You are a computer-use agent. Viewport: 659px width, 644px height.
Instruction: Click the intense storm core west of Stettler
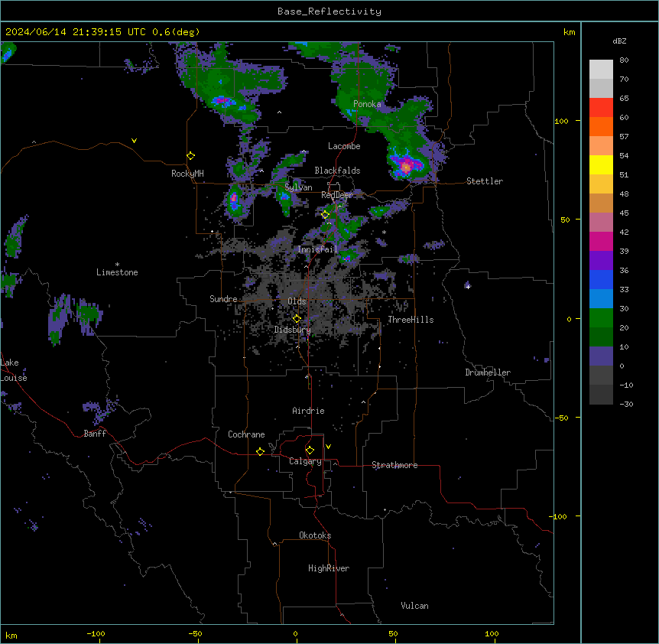(406, 167)
